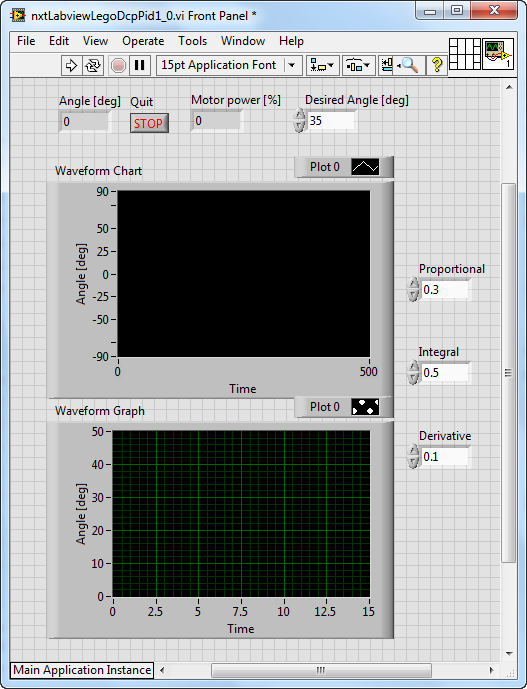527x689 pixels.
Task: Open the Distribute Objects dropdown
Action: (x=359, y=65)
